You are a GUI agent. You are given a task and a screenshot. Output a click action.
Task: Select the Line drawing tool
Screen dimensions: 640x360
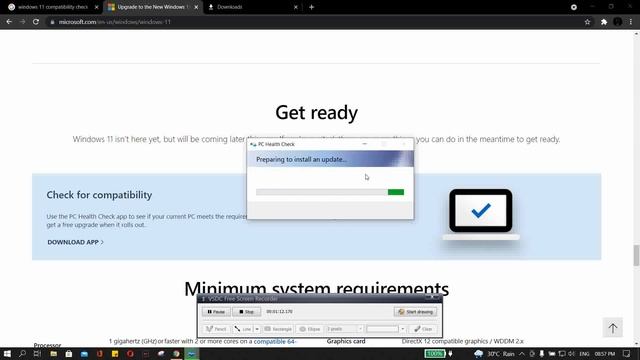[243, 329]
